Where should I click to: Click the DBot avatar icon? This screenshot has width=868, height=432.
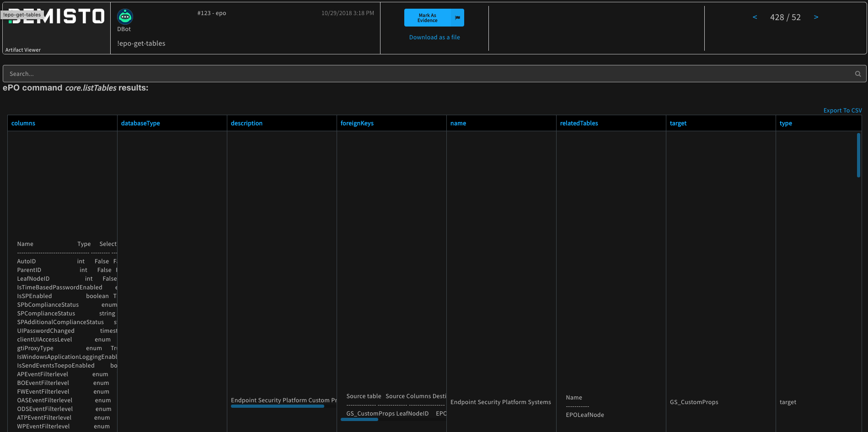click(x=124, y=16)
